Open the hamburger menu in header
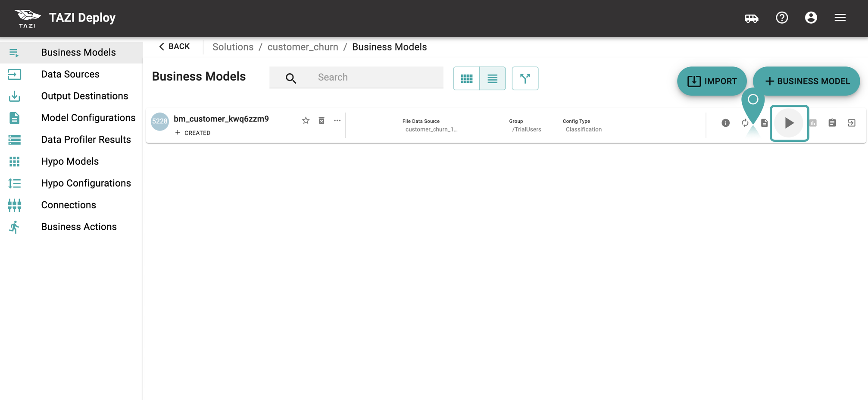Image resolution: width=868 pixels, height=400 pixels. (840, 18)
